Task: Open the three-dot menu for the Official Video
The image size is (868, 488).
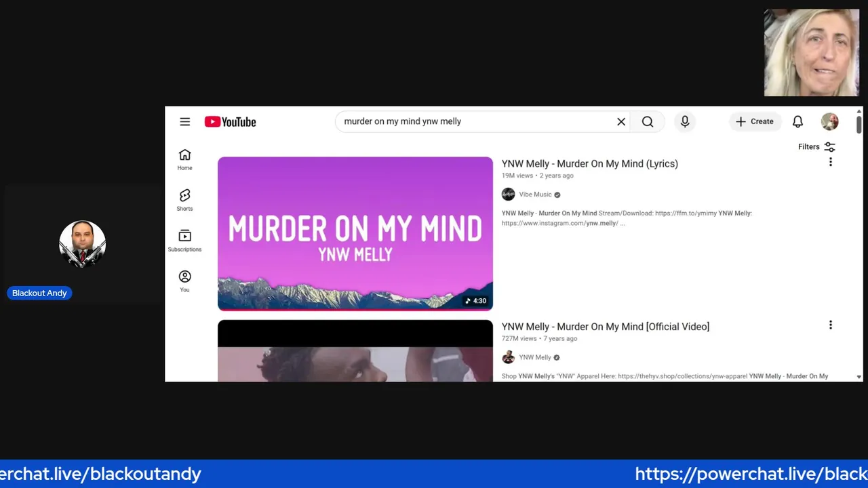Action: (830, 325)
